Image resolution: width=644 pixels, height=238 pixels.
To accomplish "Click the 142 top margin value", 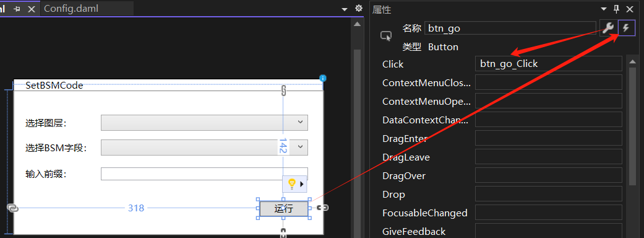I will coord(283,146).
